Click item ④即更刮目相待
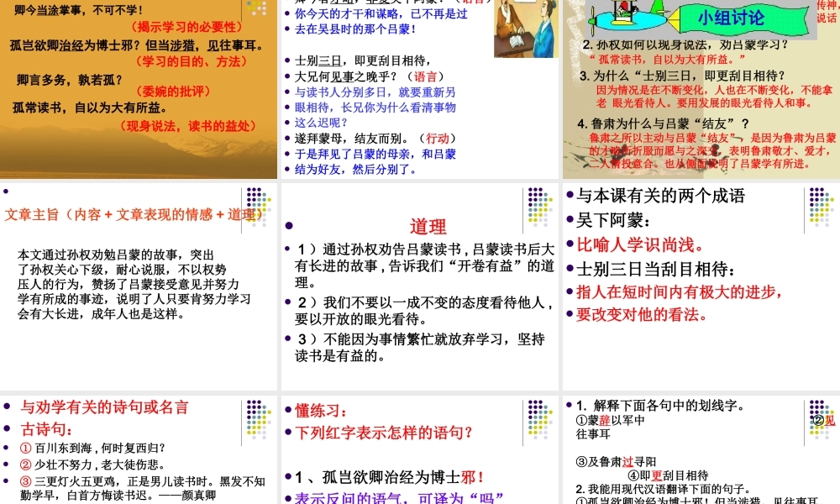The image size is (840, 504). (668, 475)
